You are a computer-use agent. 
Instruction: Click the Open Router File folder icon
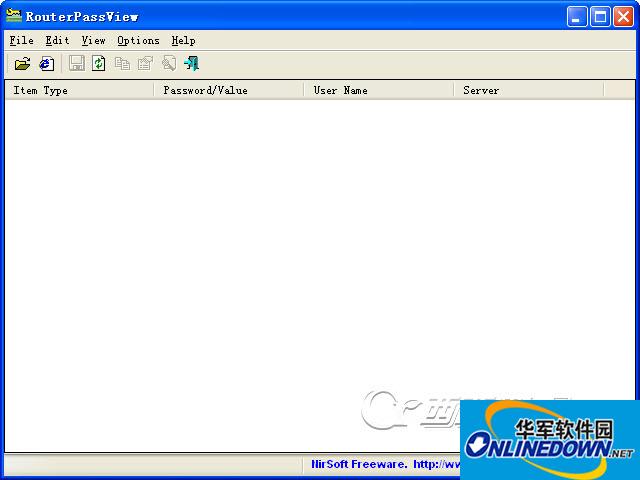point(22,64)
